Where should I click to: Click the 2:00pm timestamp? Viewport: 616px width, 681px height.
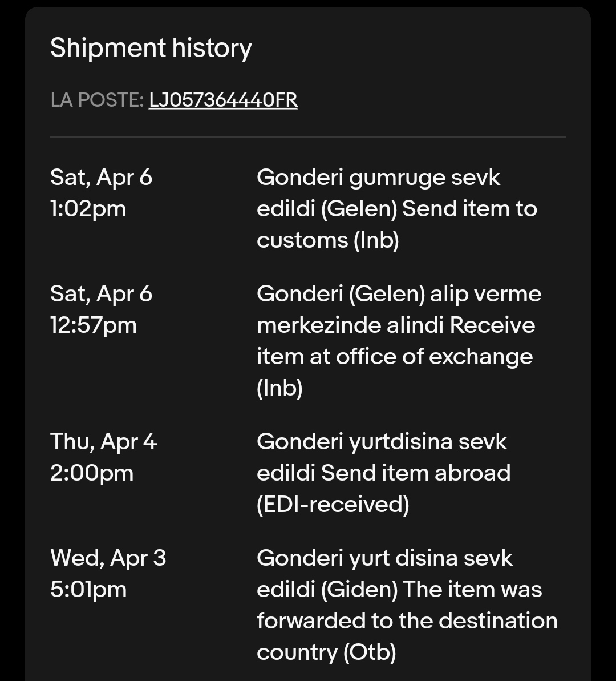(91, 473)
